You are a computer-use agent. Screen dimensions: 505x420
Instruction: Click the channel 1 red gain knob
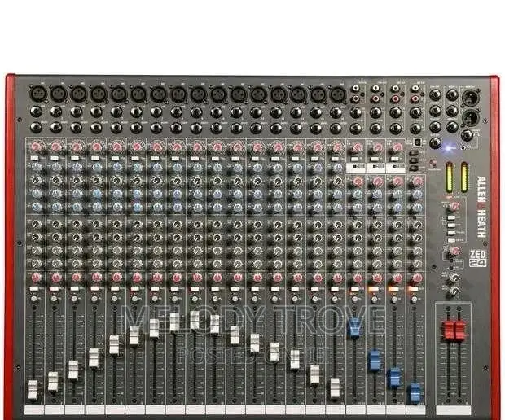click(36, 147)
